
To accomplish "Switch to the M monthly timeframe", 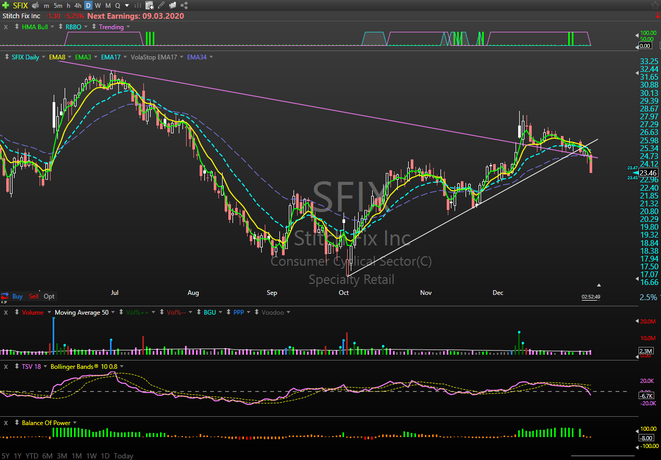I will [108, 5].
